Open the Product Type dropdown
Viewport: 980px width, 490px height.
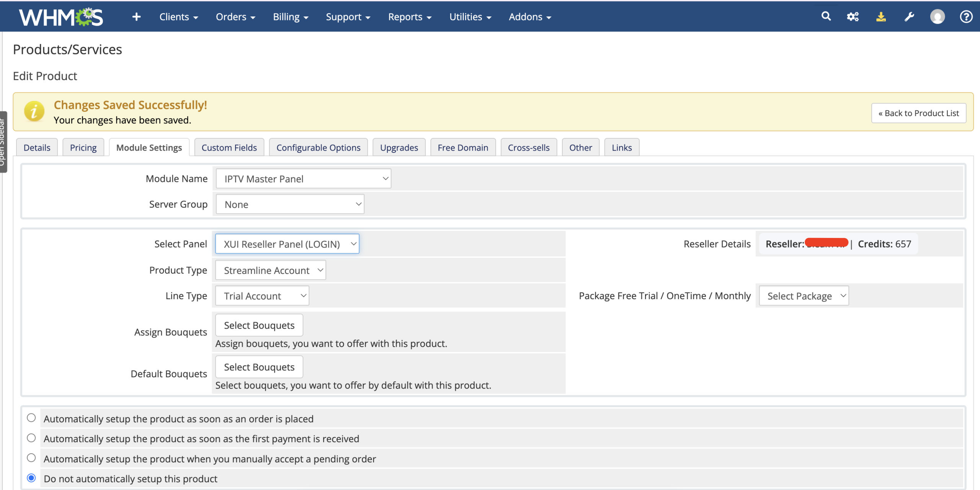point(271,270)
